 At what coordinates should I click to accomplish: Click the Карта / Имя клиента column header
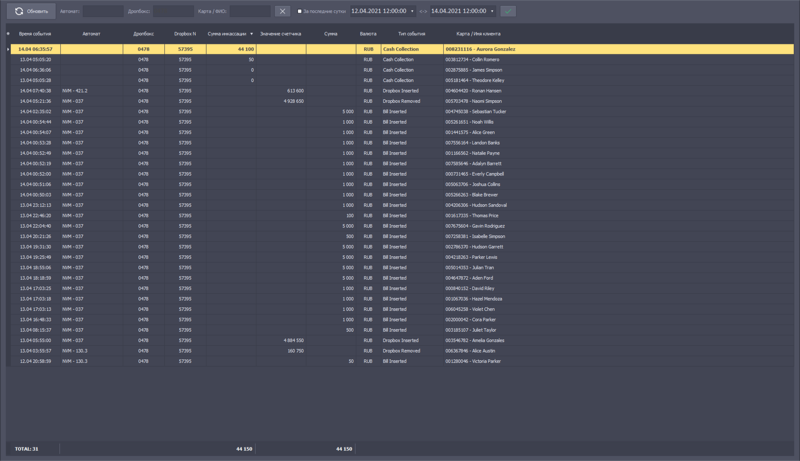coord(478,34)
